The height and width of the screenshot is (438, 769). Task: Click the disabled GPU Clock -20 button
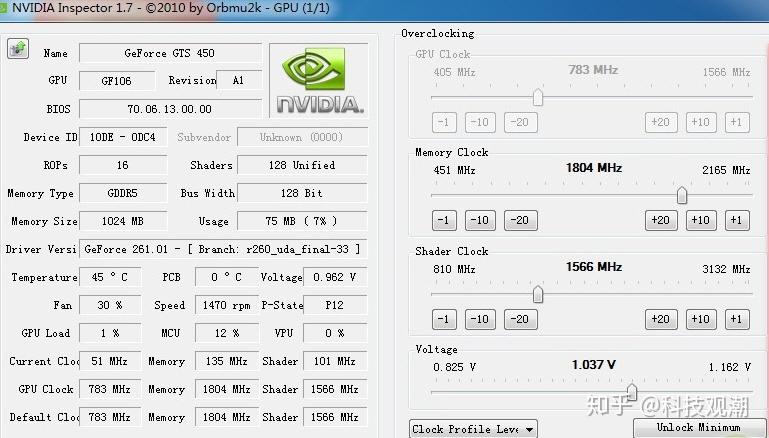pyautogui.click(x=520, y=122)
